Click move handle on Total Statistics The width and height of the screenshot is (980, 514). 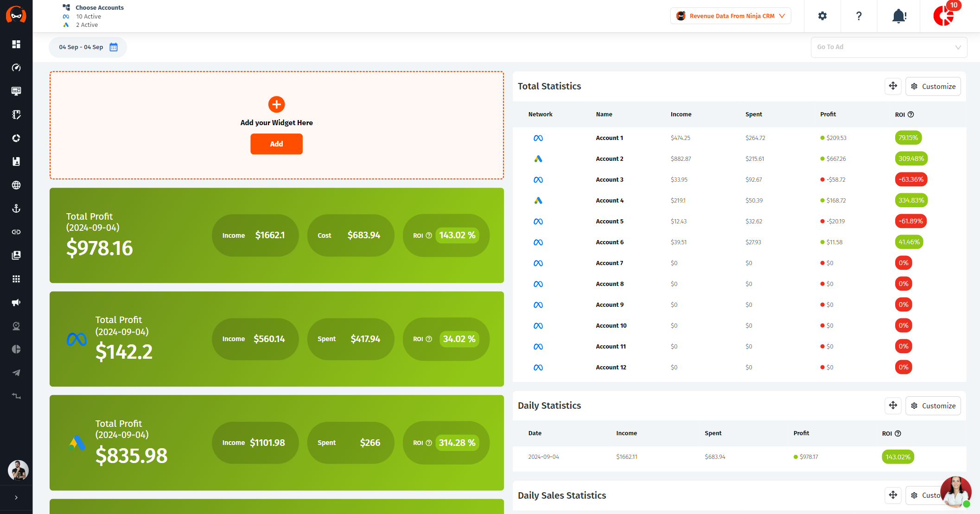tap(893, 86)
